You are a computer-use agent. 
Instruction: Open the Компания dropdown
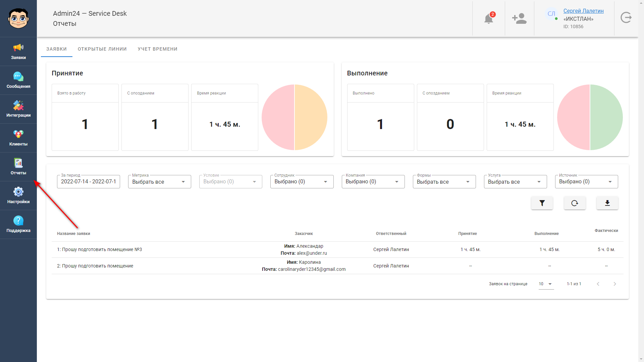pyautogui.click(x=373, y=182)
